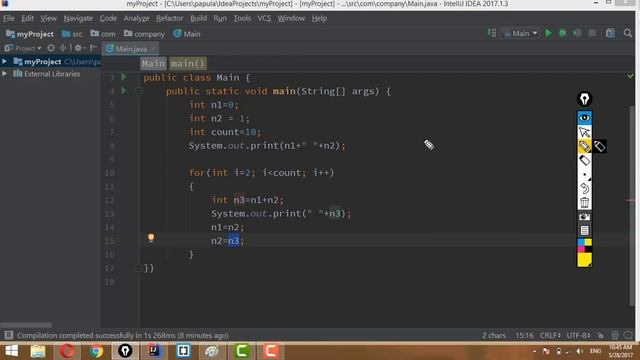Click the main() editor breadcrumb

tap(187, 64)
